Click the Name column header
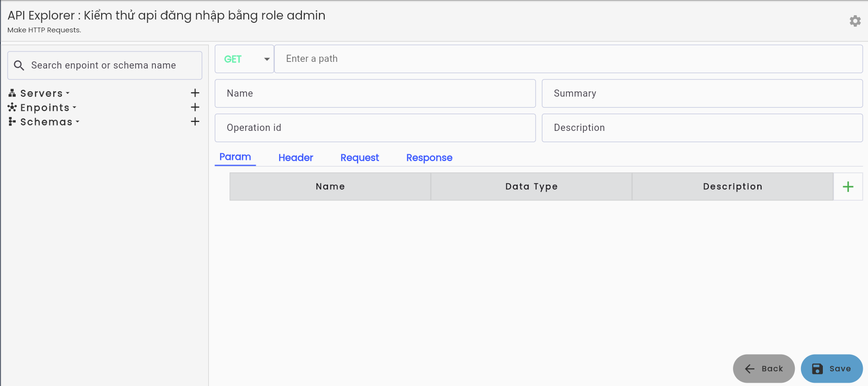The height and width of the screenshot is (386, 868). [x=330, y=187]
